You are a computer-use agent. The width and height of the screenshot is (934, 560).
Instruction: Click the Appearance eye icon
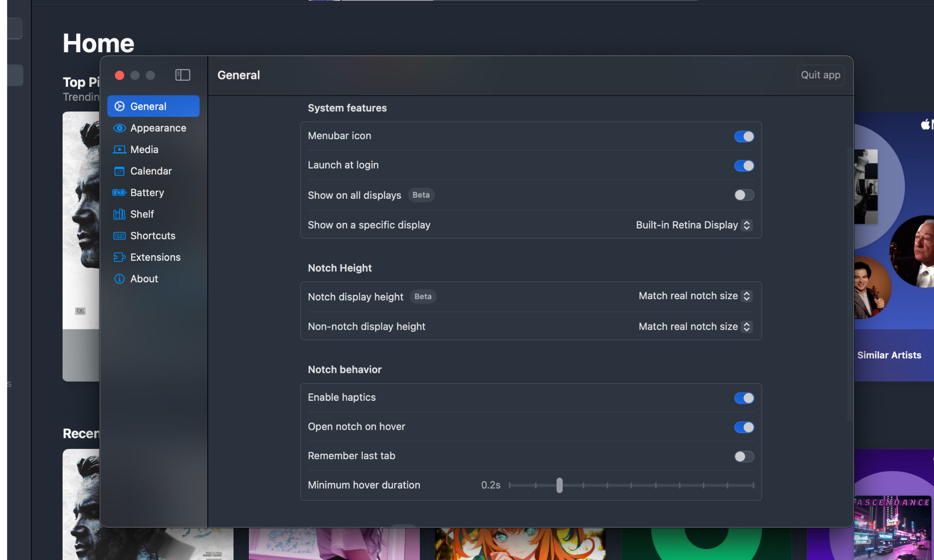point(120,128)
